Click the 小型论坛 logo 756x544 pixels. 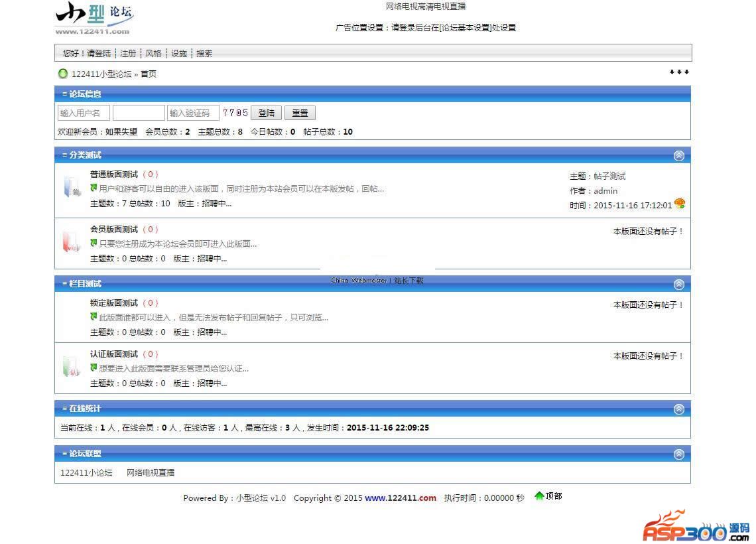coord(94,18)
